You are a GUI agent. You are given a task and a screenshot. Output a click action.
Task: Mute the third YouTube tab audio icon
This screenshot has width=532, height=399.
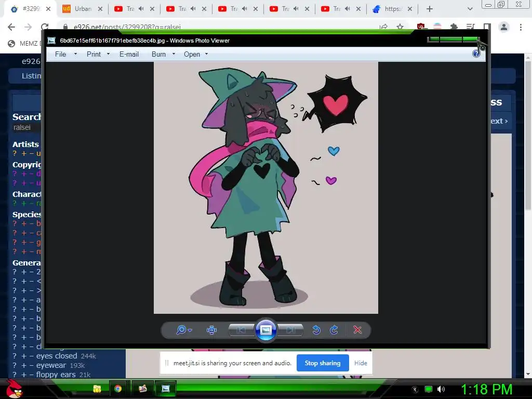point(245,9)
